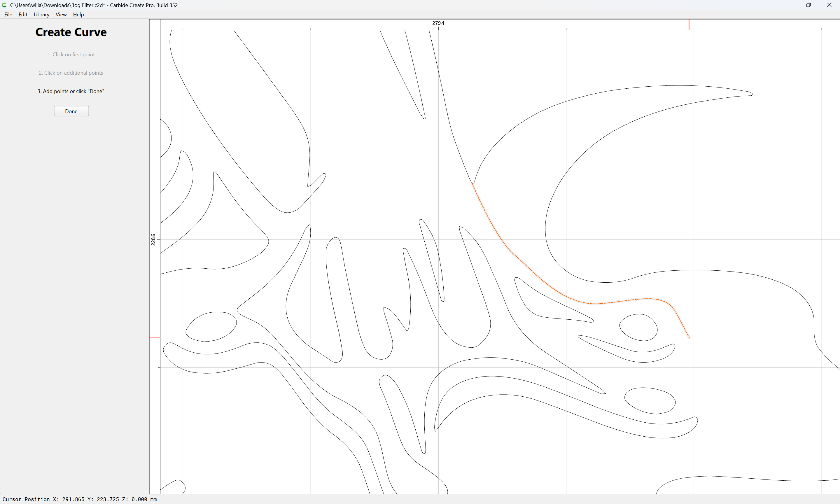The width and height of the screenshot is (840, 504).
Task: Click the red marker on the left ruler
Action: pyautogui.click(x=155, y=338)
